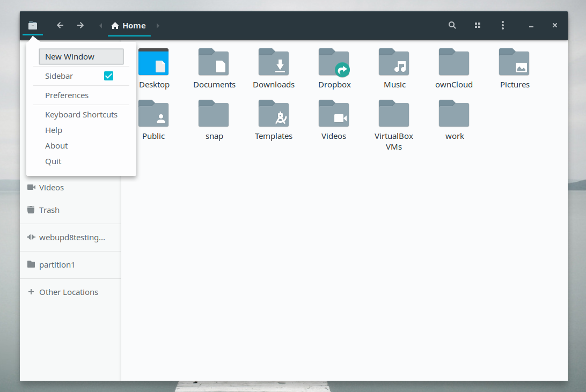Screen dimensions: 586x392
Task: Select webupd8testing... sidebar entry text
Action: pyautogui.click(x=72, y=238)
